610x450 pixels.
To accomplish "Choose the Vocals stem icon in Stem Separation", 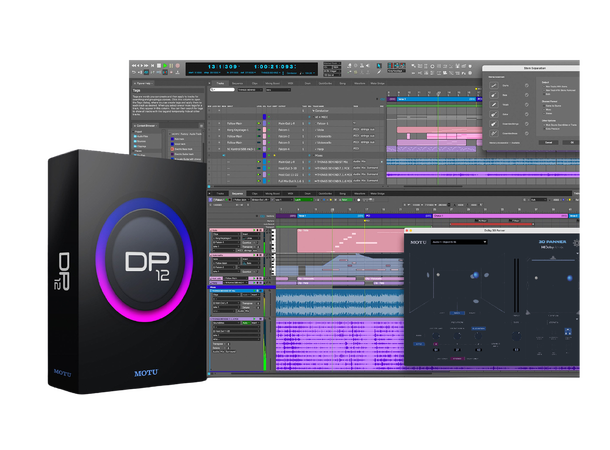I will pos(494,105).
